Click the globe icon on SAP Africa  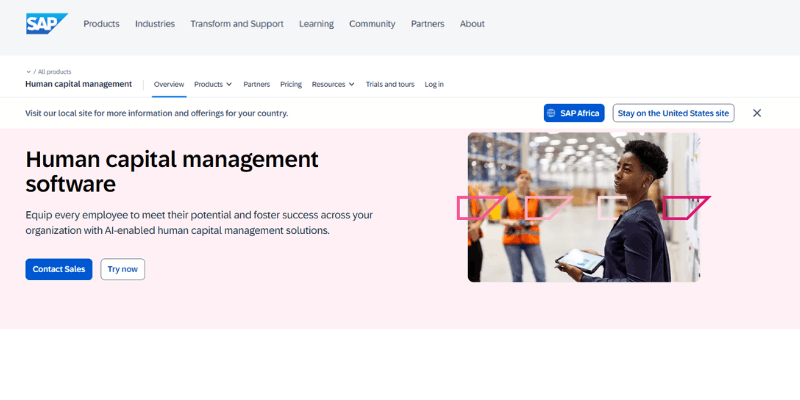click(x=555, y=113)
